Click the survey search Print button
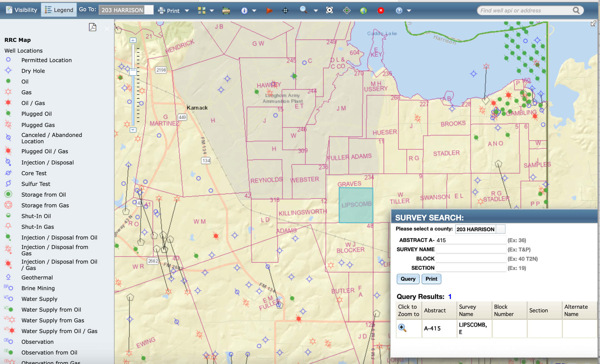 click(431, 279)
